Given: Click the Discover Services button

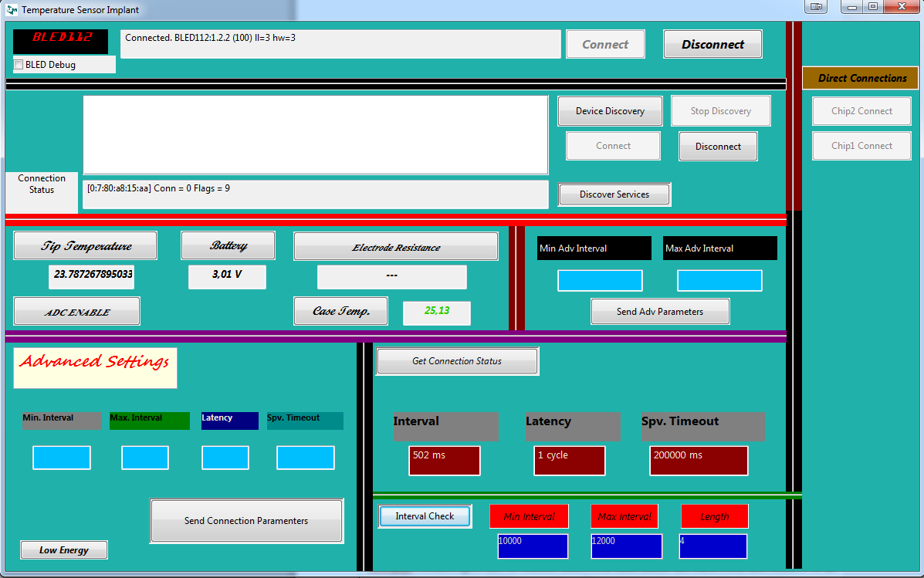Looking at the screenshot, I should coord(614,194).
